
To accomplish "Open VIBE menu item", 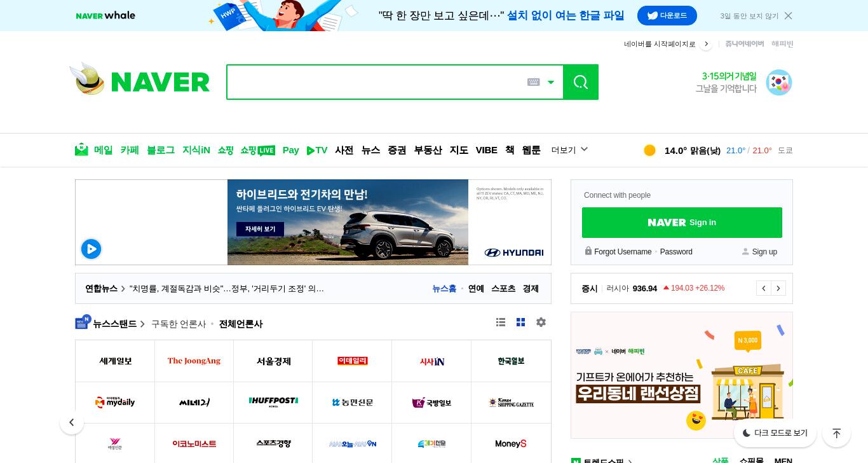I will pos(487,150).
